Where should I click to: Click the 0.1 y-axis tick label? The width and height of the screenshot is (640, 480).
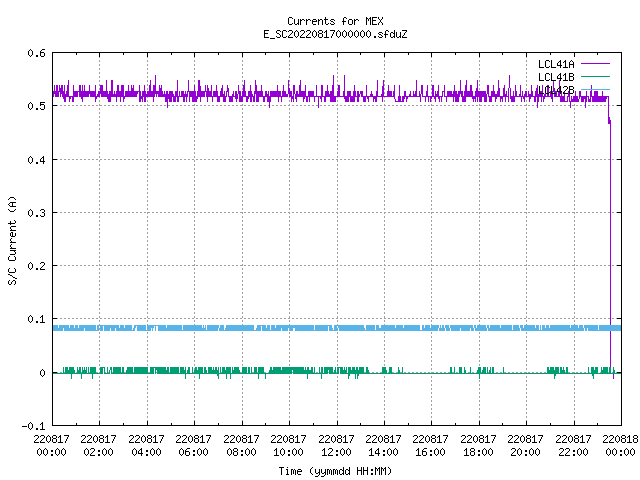click(36, 319)
